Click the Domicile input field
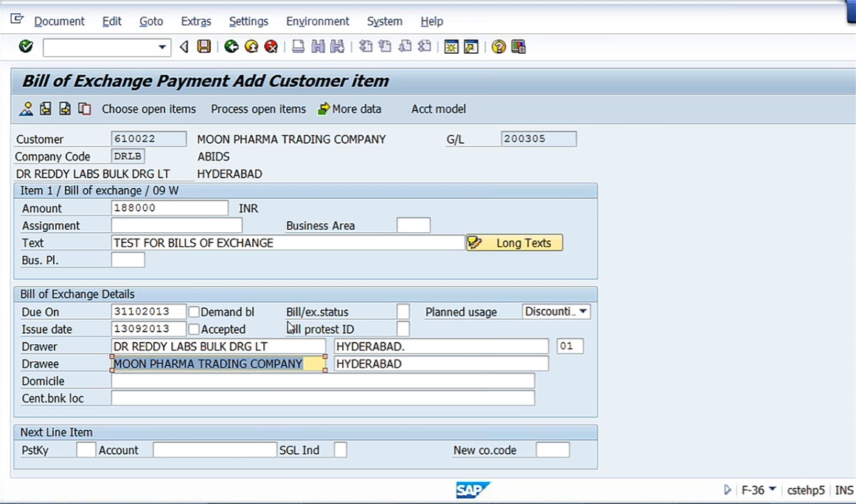 [x=323, y=381]
